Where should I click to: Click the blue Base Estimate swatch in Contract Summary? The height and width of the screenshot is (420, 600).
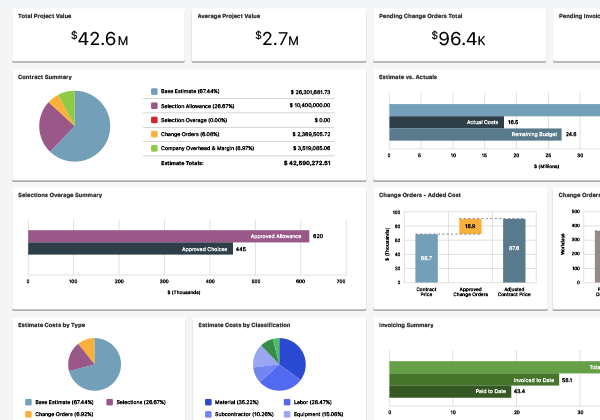point(154,91)
